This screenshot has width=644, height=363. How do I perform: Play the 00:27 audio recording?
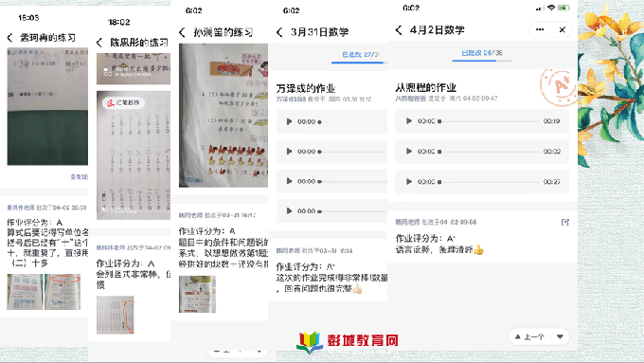coord(409,182)
